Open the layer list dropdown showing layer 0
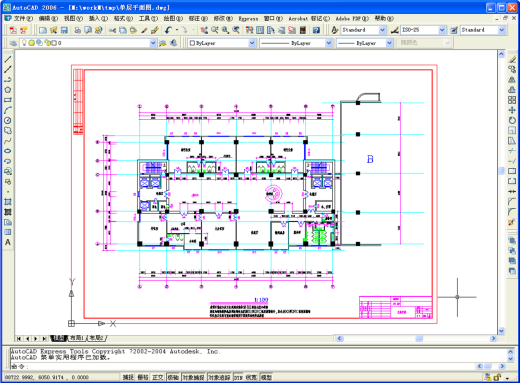 [88, 43]
